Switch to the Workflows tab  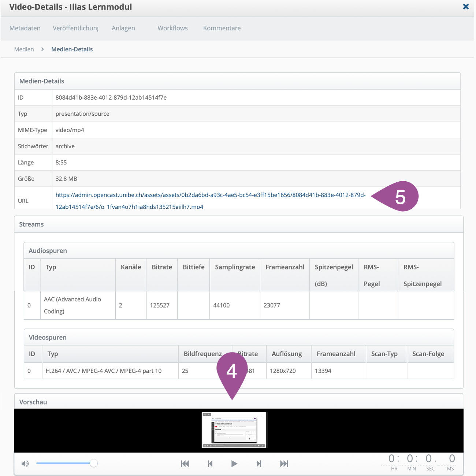tap(172, 28)
